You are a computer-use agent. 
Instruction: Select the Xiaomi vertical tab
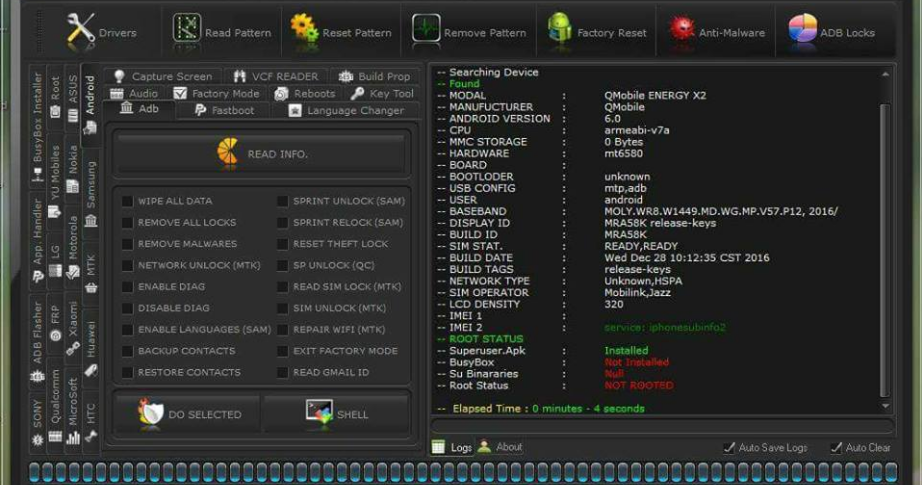(x=72, y=328)
